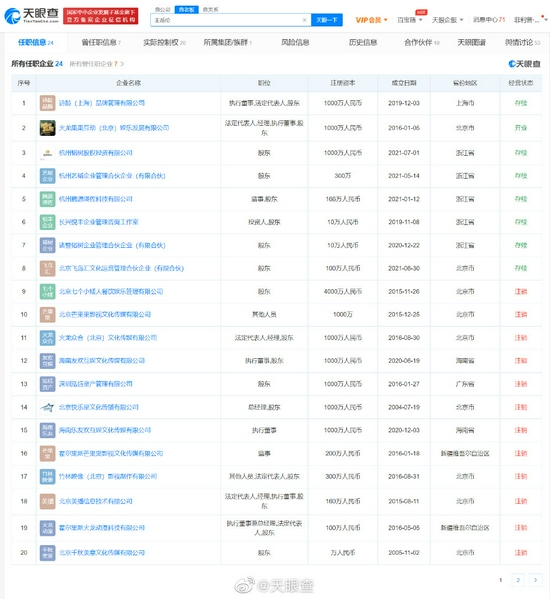Switch to the 实际控制权 tab
The image size is (550, 599).
coord(164,42)
